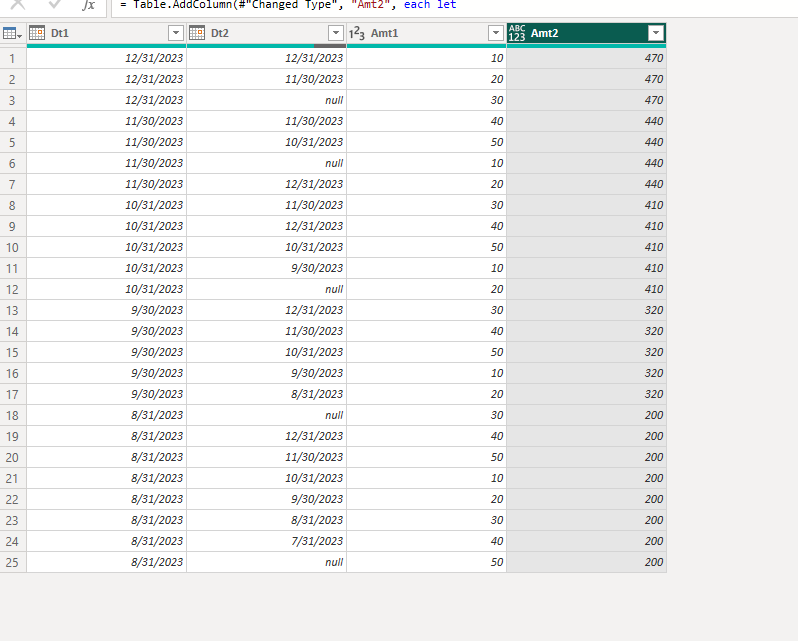
Task: Select the Dt1 column header
Action: (x=106, y=33)
